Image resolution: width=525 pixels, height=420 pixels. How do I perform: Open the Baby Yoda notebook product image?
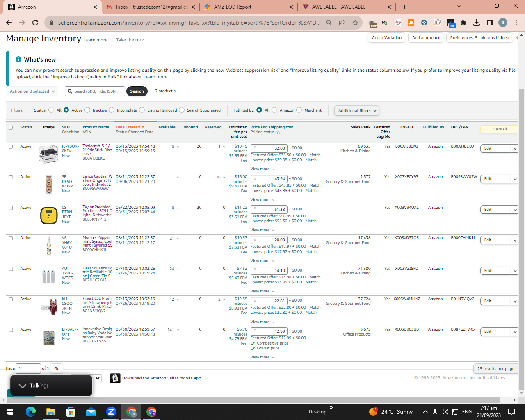click(49, 337)
